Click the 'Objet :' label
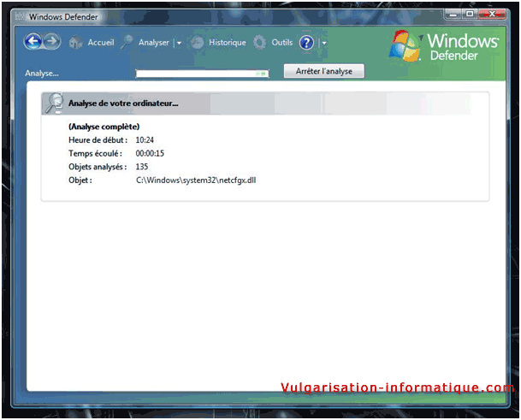This screenshot has width=521, height=420. [80, 180]
